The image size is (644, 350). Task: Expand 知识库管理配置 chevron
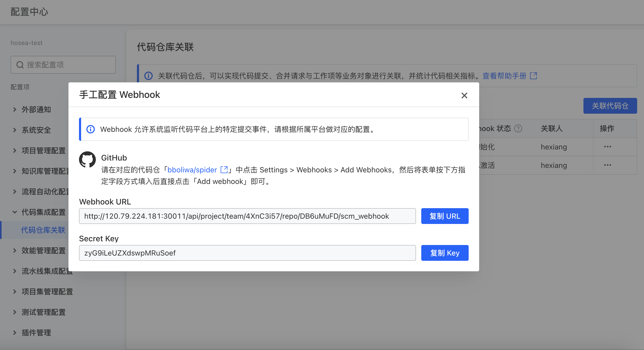coord(15,171)
